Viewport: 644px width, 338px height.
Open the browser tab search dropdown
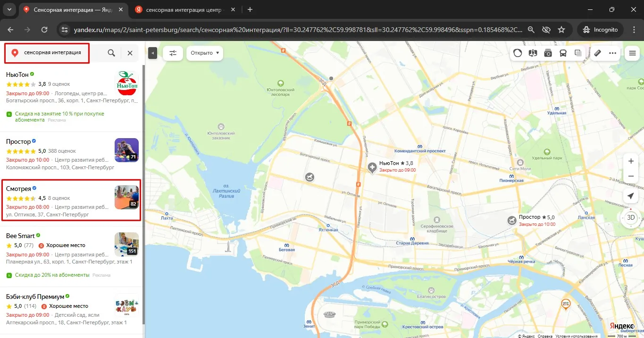click(x=8, y=9)
